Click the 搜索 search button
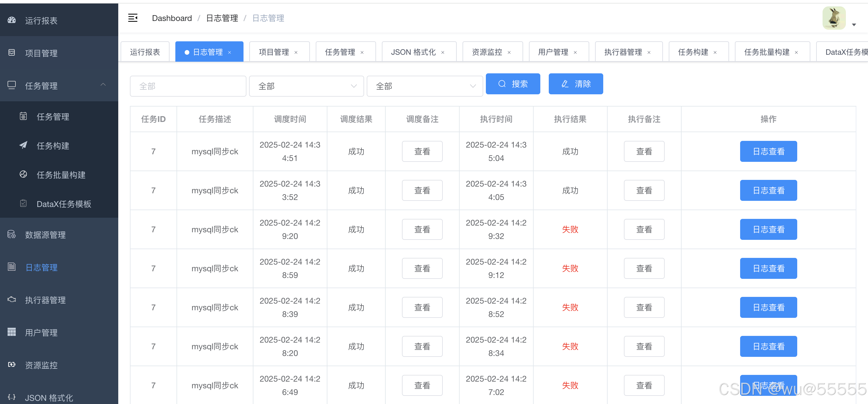Viewport: 868px width, 404px height. (513, 84)
